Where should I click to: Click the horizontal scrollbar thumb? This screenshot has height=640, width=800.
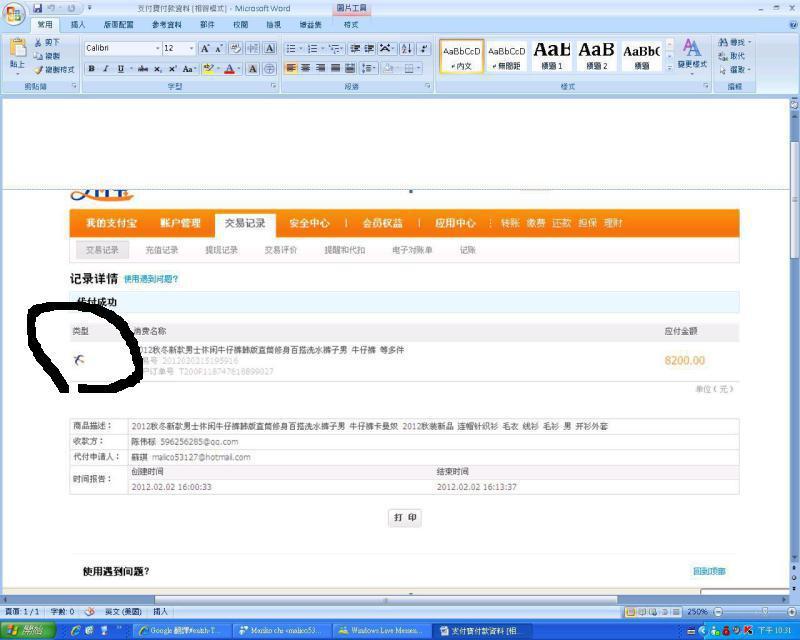[386, 599]
